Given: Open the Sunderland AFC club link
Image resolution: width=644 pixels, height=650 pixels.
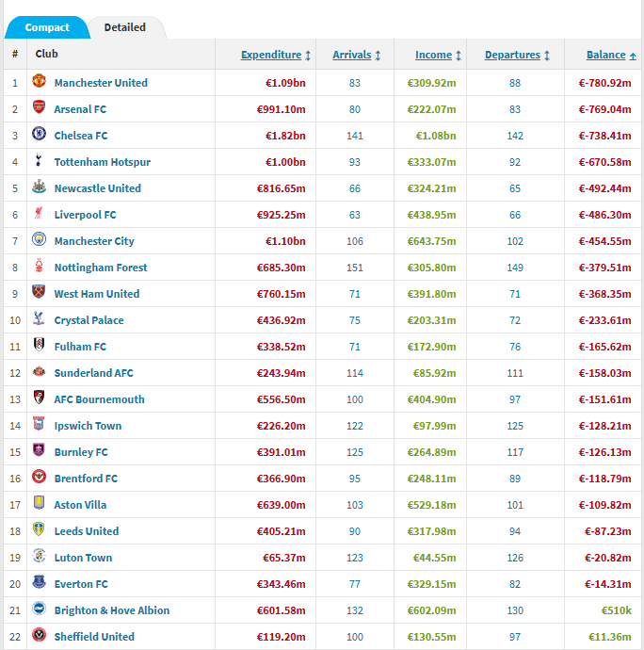Looking at the screenshot, I should 93,373.
